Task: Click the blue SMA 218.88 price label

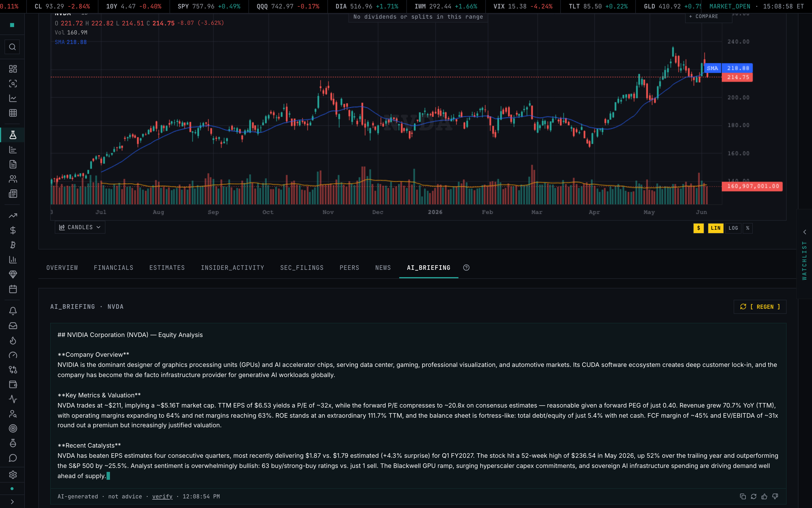Action: [728, 68]
